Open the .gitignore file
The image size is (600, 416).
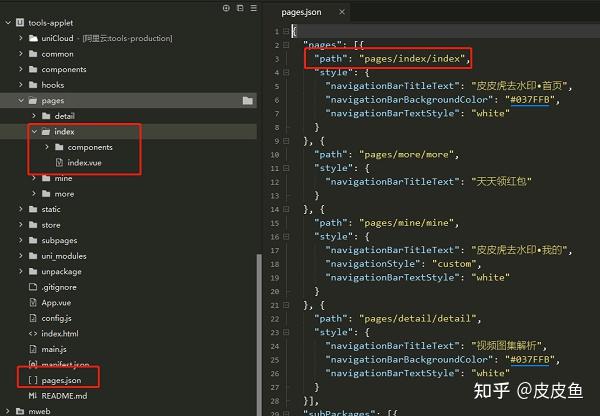(x=59, y=287)
